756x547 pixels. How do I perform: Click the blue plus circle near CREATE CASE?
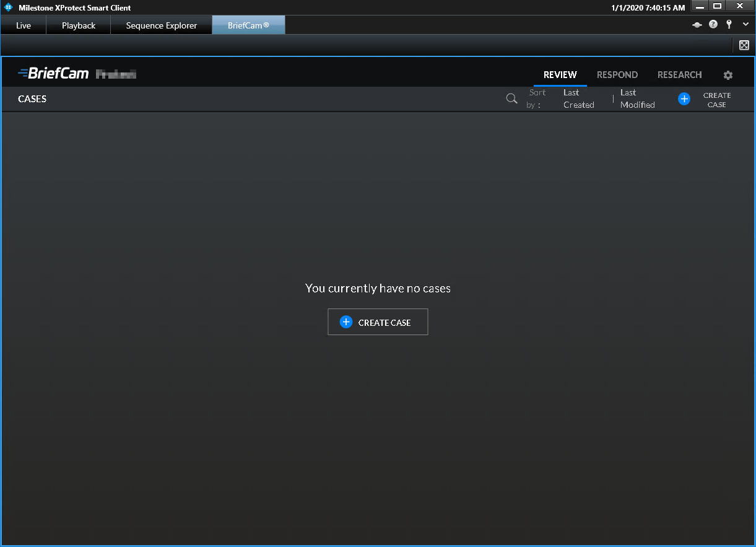(684, 98)
